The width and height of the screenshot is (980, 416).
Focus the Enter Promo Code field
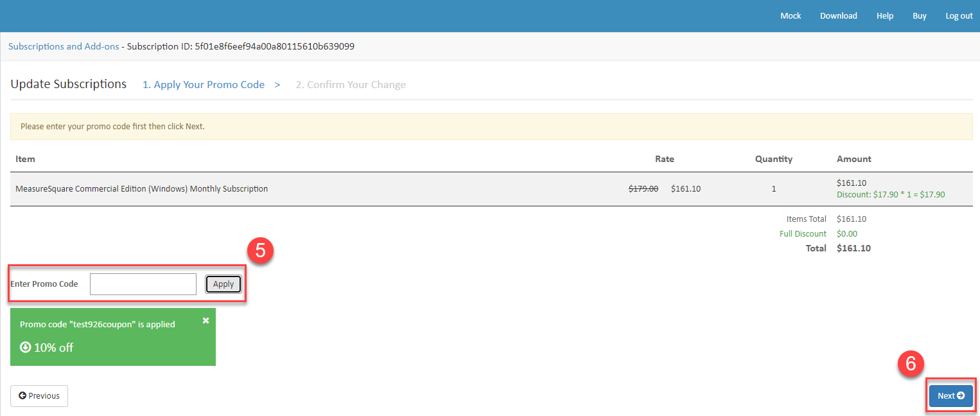(143, 284)
